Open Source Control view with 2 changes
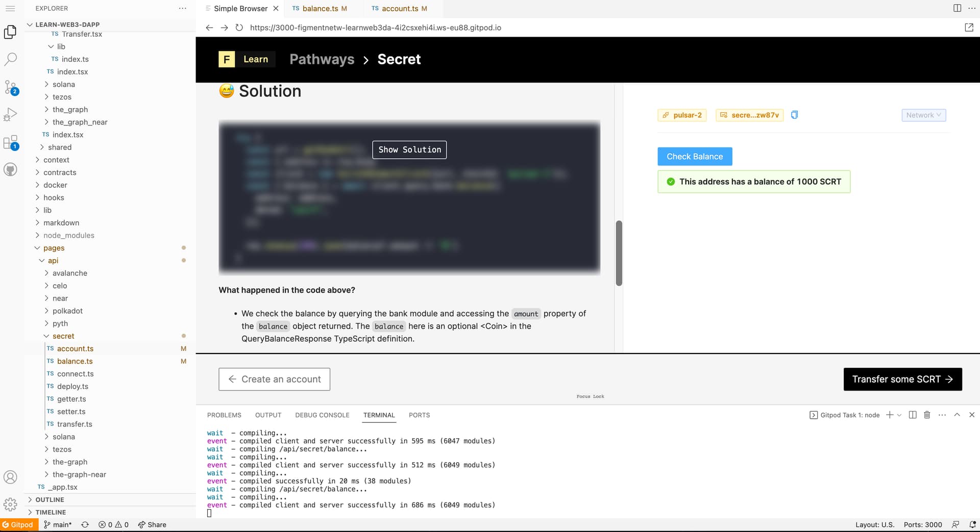 click(10, 87)
